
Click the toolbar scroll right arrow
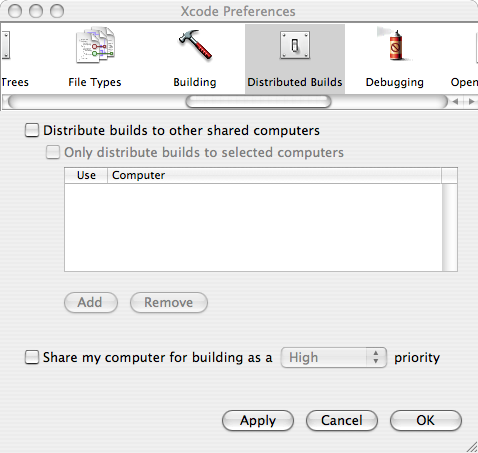(x=471, y=102)
